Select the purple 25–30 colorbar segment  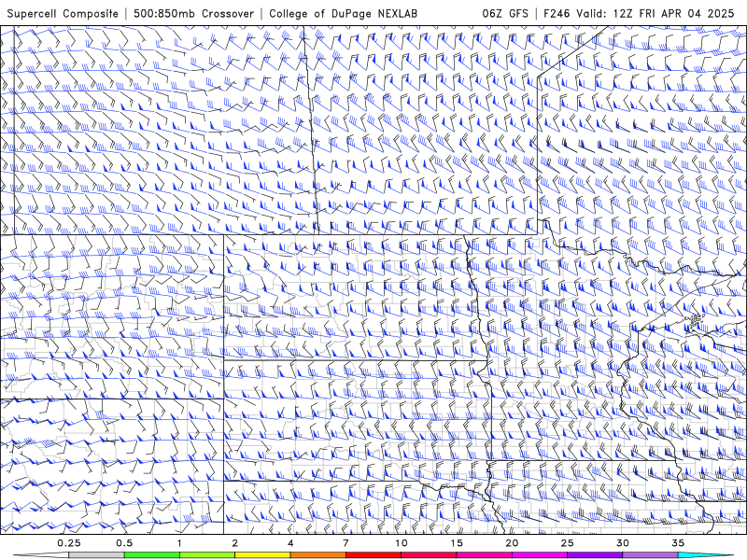595,555
